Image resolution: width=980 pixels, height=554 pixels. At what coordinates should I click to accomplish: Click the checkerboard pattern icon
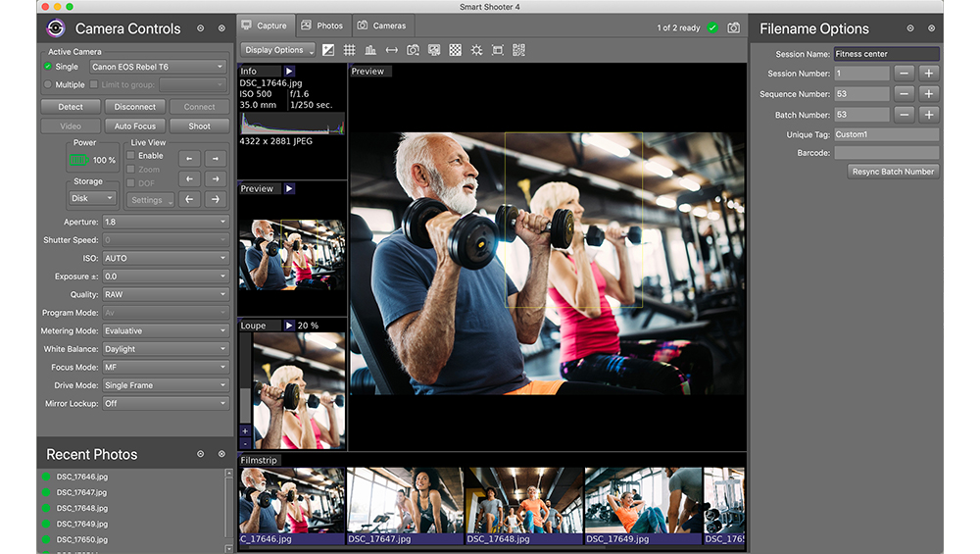[455, 50]
